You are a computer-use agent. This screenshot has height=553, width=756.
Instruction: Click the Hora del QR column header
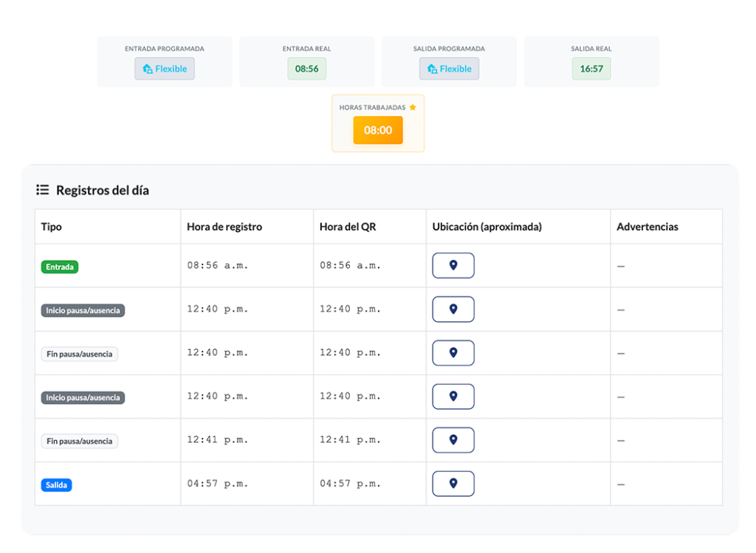pos(348,227)
